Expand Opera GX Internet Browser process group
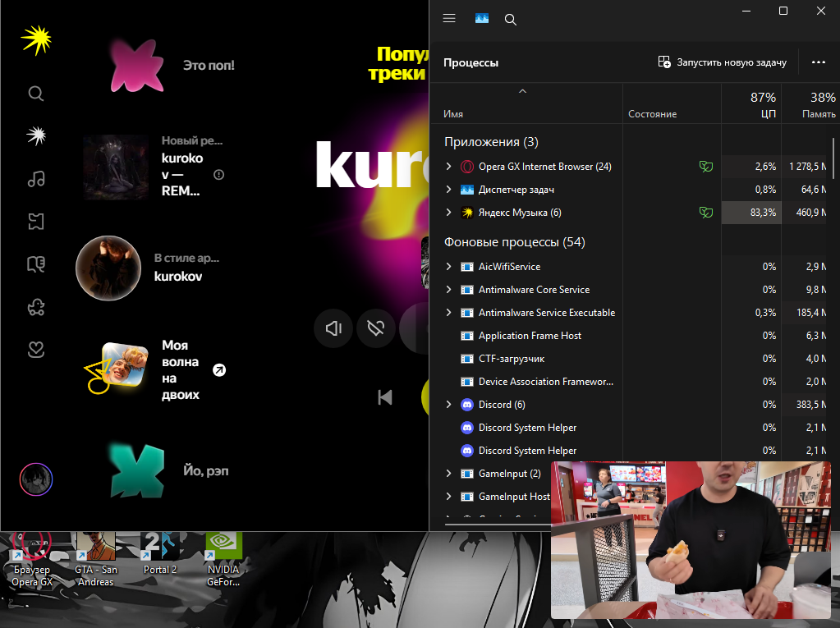This screenshot has height=628, width=840. (x=449, y=167)
